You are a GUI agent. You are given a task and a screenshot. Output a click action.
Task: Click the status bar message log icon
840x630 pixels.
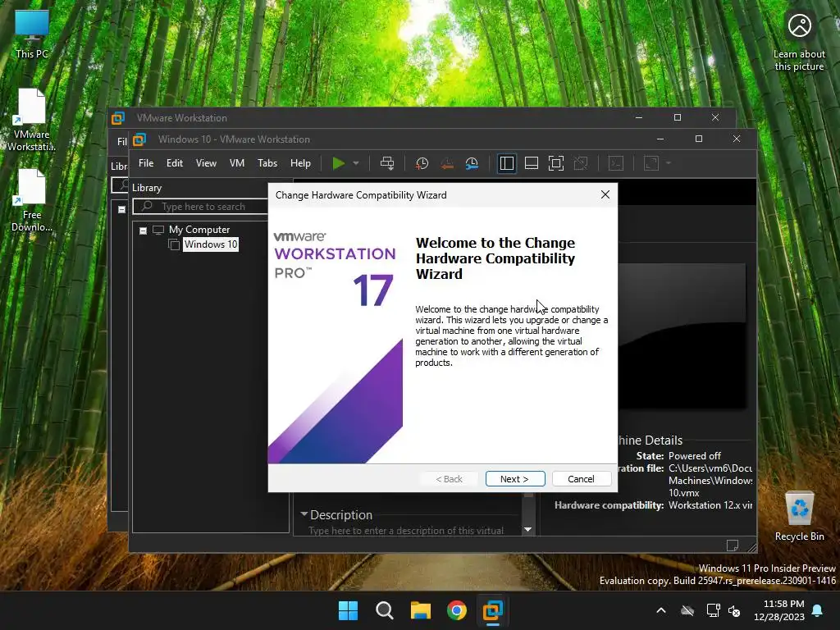click(x=733, y=546)
